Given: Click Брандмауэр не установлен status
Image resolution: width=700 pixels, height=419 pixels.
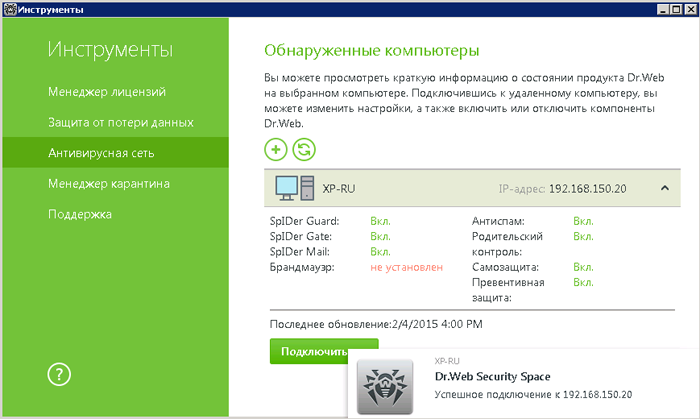Looking at the screenshot, I should (406, 267).
